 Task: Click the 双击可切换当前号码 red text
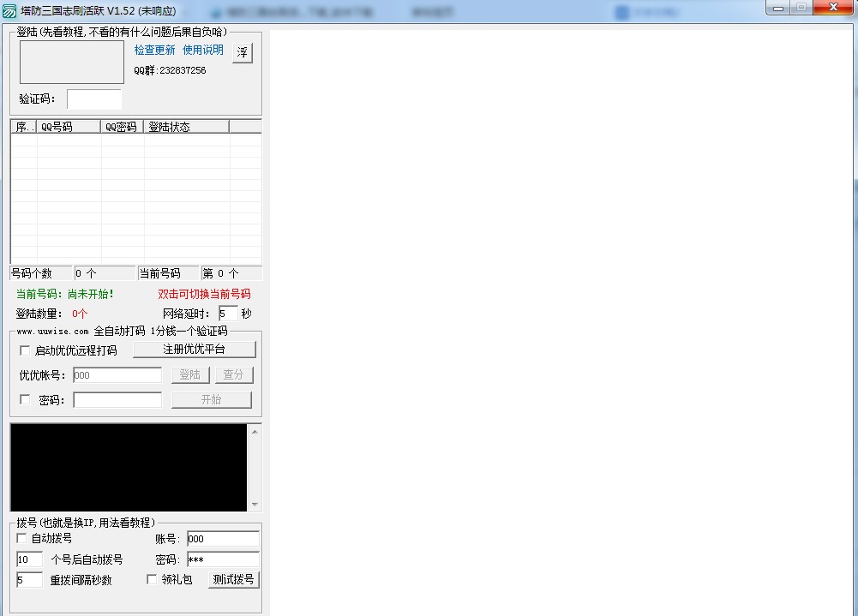204,295
